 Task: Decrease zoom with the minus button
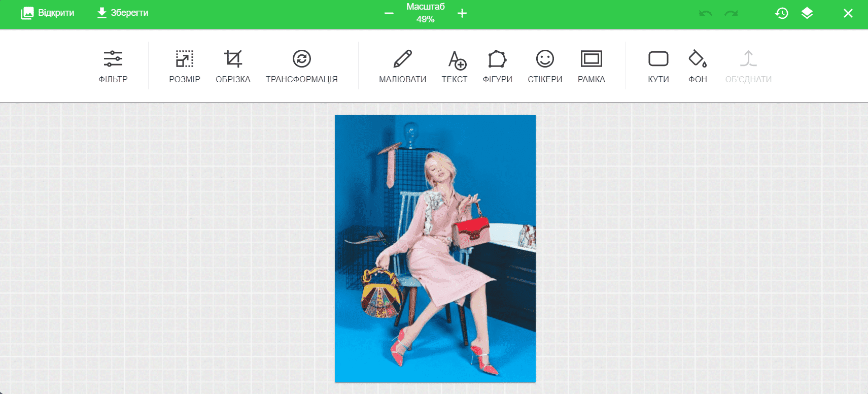389,13
